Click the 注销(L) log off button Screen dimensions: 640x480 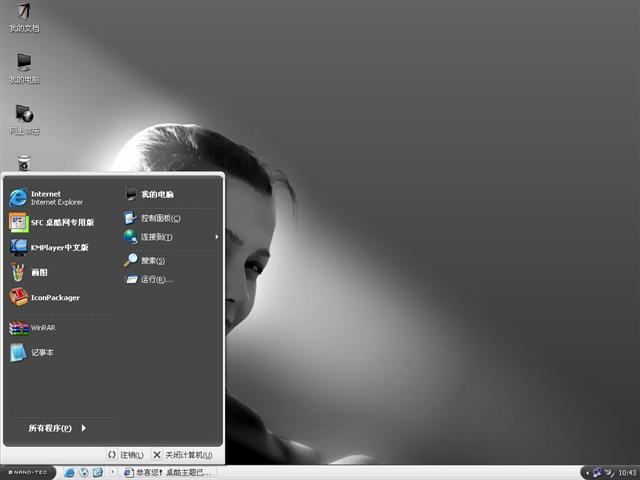click(x=126, y=455)
